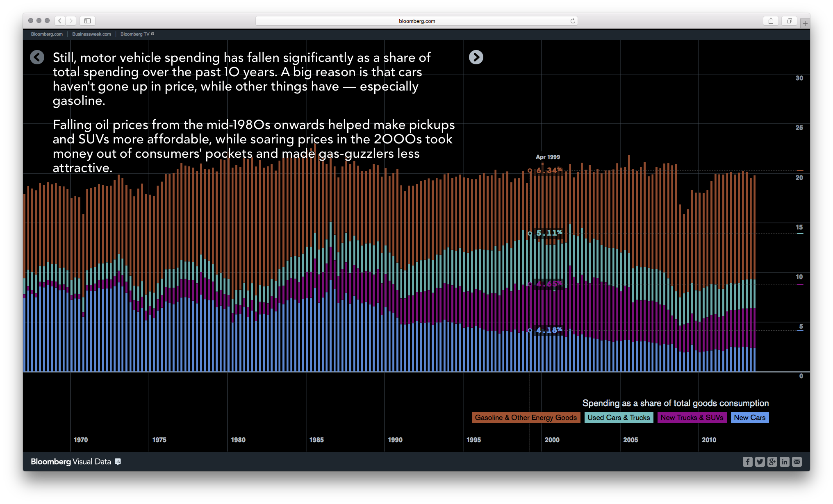
Task: Toggle the Gasoline & Other Energy Goods legend
Action: pyautogui.click(x=526, y=418)
